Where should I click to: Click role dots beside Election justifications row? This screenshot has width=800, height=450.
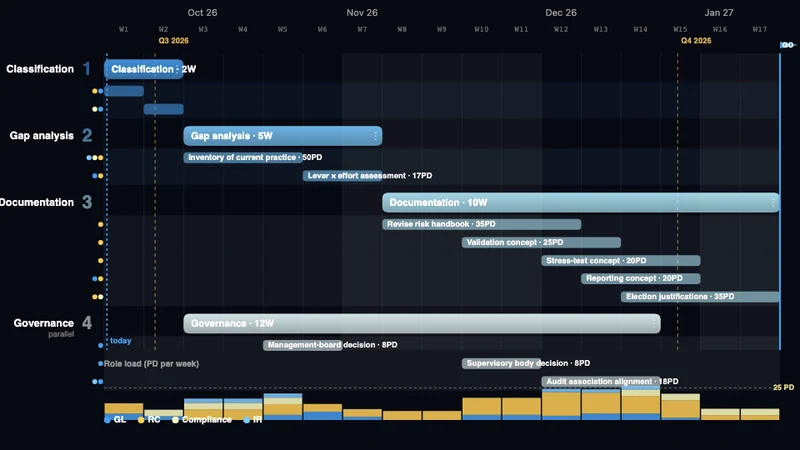97,297
